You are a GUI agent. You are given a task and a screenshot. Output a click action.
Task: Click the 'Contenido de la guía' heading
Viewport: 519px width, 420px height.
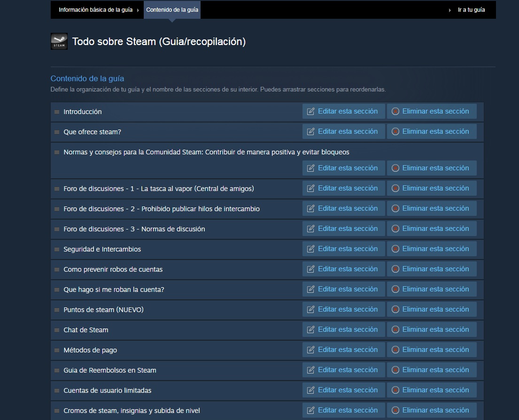pos(87,78)
